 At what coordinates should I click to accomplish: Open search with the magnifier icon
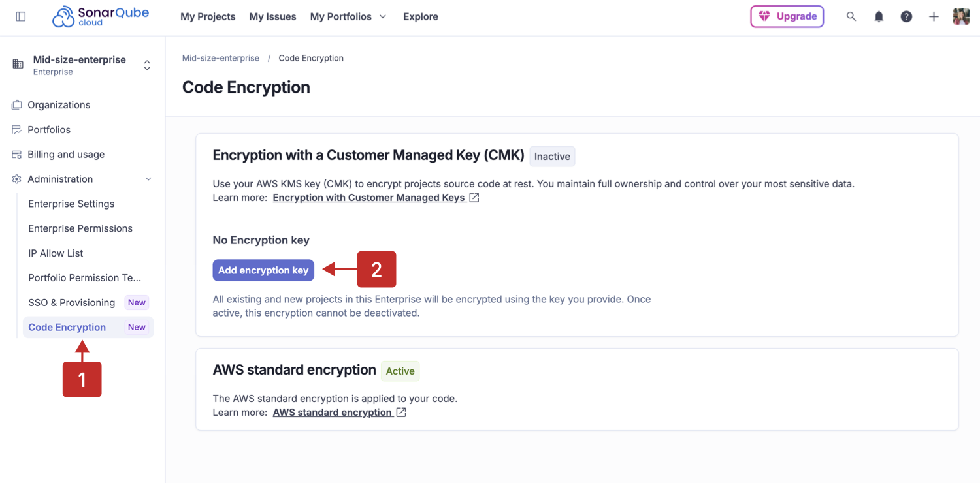click(x=851, y=16)
